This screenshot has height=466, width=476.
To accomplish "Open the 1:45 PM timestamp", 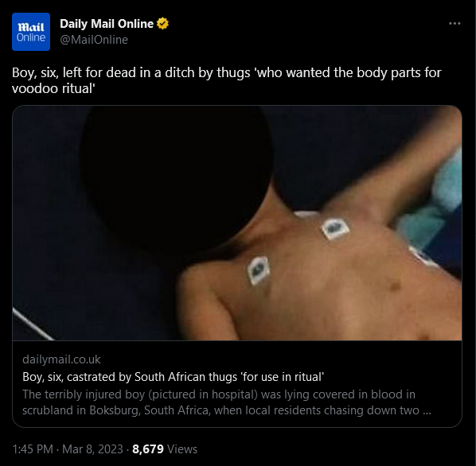I will (x=33, y=449).
